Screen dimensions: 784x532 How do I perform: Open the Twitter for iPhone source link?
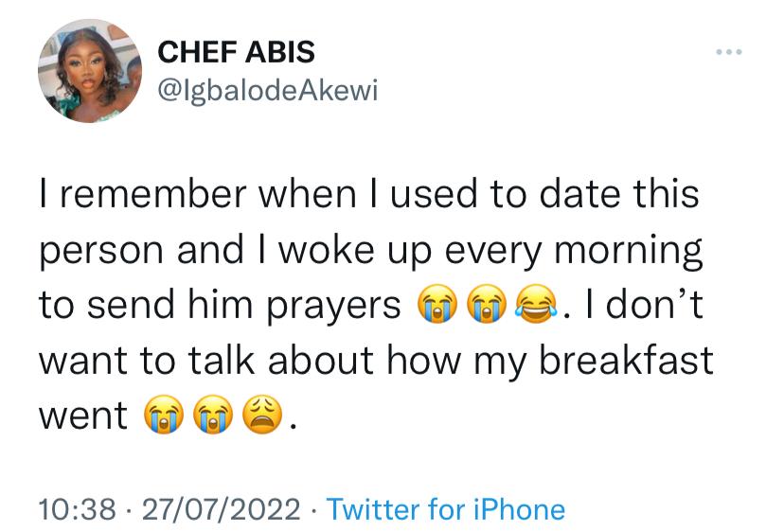pos(446,509)
